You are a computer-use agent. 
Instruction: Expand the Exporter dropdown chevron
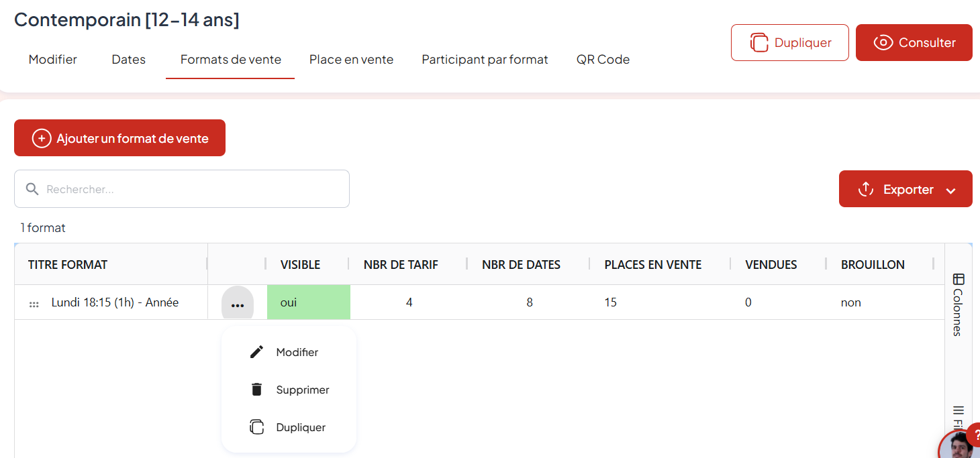[950, 190]
